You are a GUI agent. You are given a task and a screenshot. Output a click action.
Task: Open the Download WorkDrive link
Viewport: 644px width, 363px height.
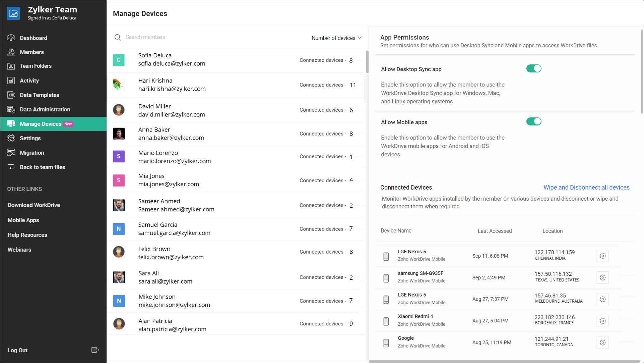pyautogui.click(x=34, y=205)
